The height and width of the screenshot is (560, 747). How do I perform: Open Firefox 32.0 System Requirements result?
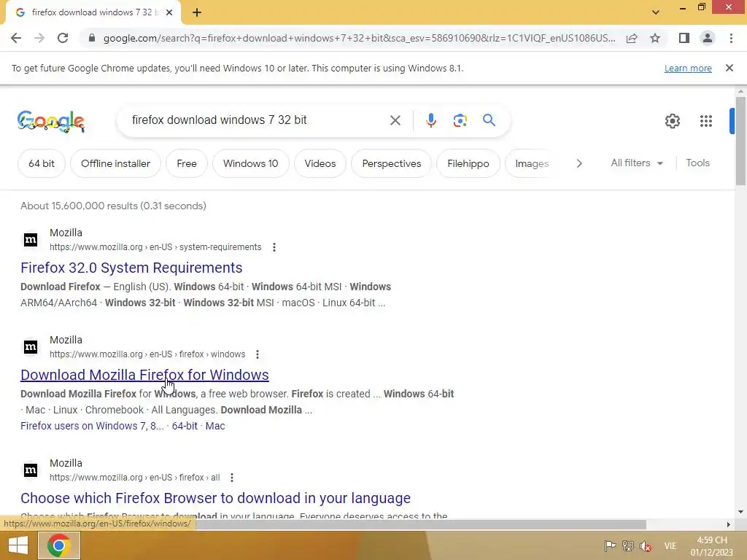[x=131, y=268]
